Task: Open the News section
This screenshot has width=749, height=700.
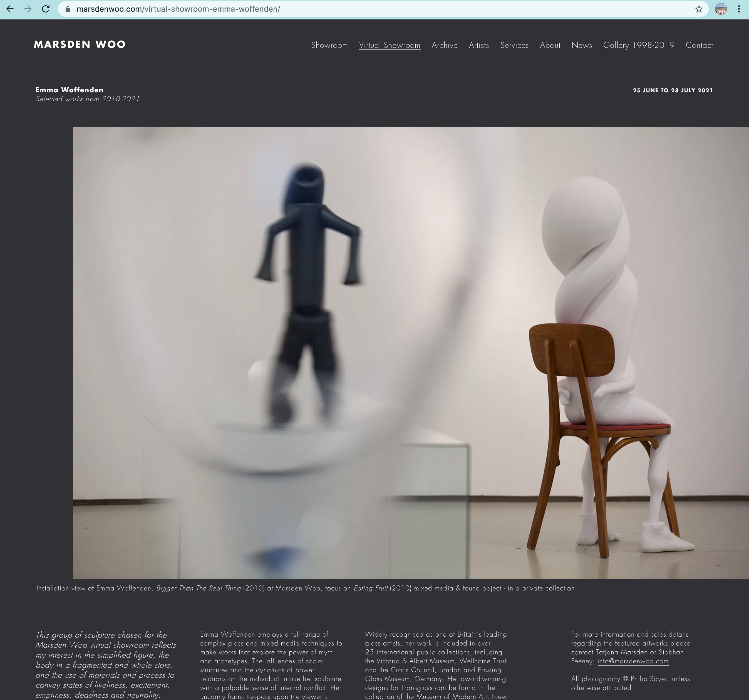Action: coord(581,45)
